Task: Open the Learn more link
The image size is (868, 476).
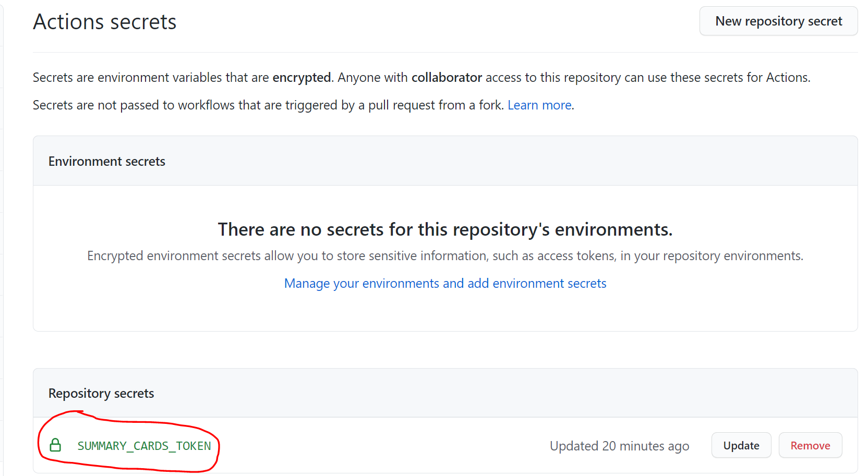Action: tap(539, 105)
